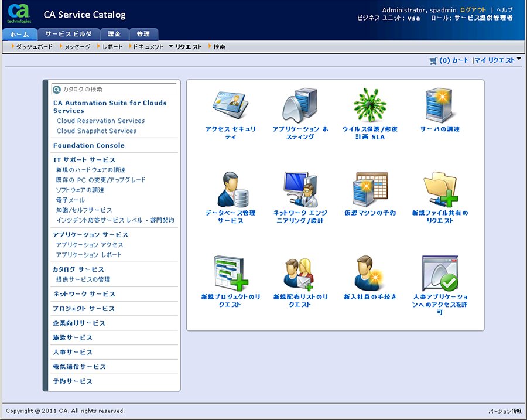
Task: Click the catalog search magnifier icon
Action: pyautogui.click(x=57, y=90)
